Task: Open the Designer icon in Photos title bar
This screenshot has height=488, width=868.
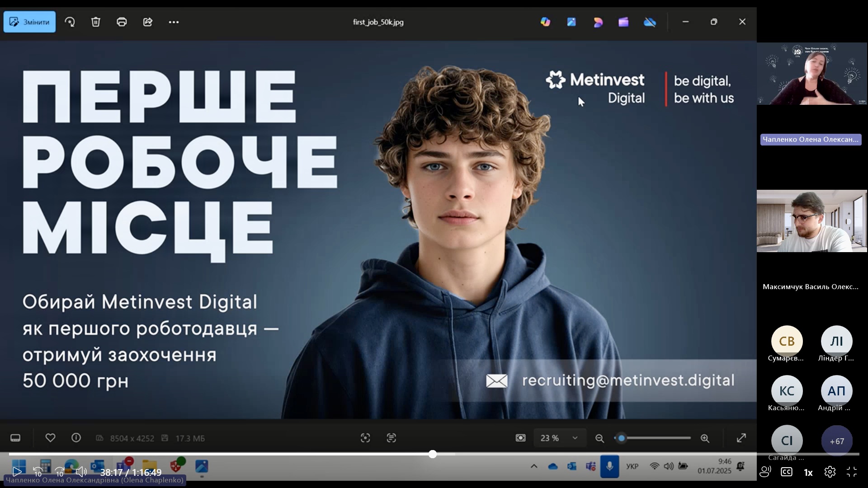Action: (x=598, y=22)
